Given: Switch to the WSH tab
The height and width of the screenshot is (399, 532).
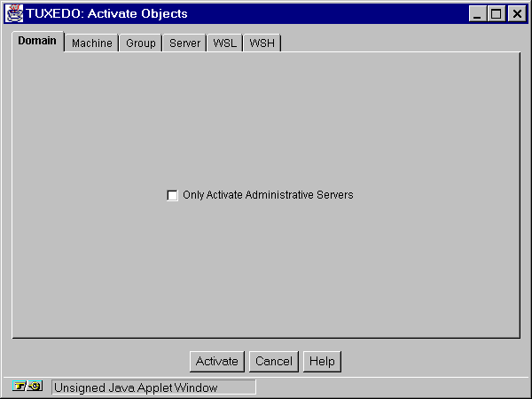Looking at the screenshot, I should pos(262,43).
